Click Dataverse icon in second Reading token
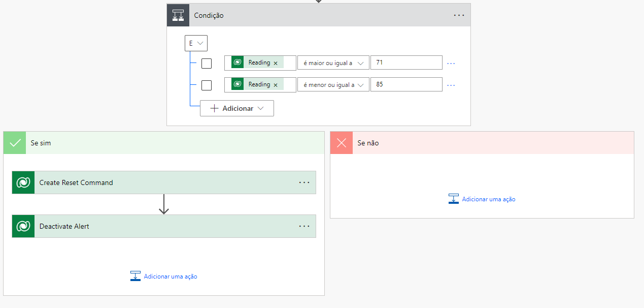Image resolution: width=644 pixels, height=308 pixels. click(x=238, y=84)
